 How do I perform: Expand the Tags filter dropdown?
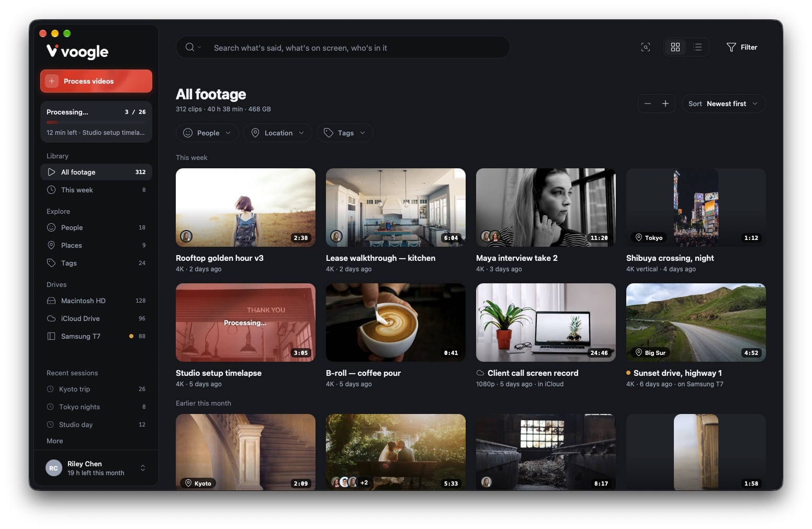(x=345, y=133)
